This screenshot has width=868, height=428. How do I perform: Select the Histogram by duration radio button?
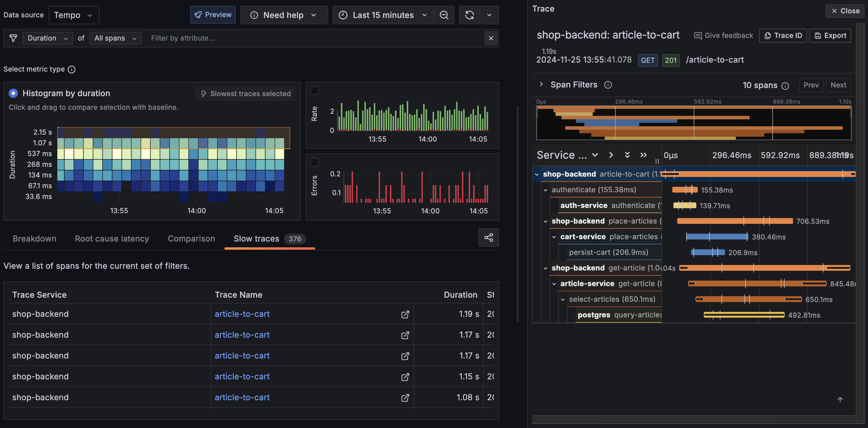13,93
